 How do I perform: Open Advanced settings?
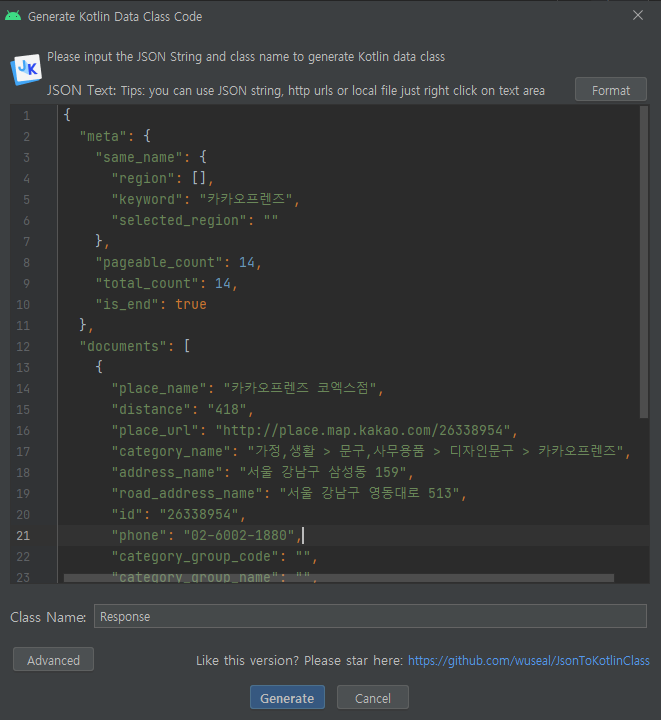(x=53, y=659)
